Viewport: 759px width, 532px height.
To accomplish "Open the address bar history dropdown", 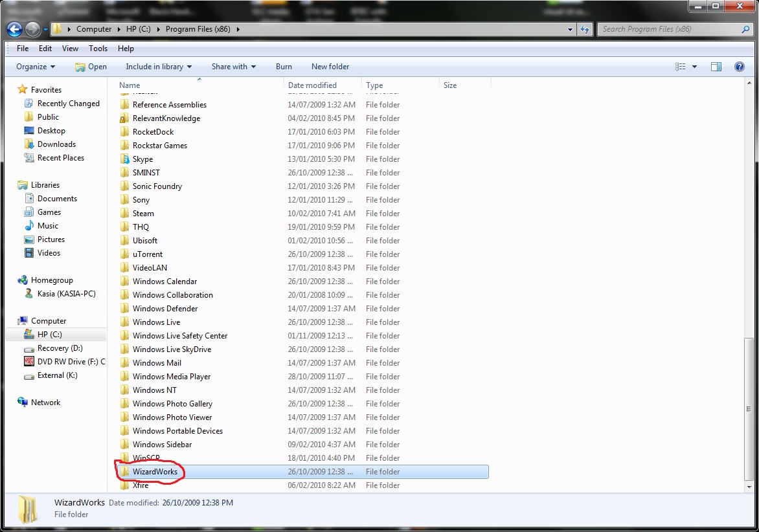I will point(570,29).
